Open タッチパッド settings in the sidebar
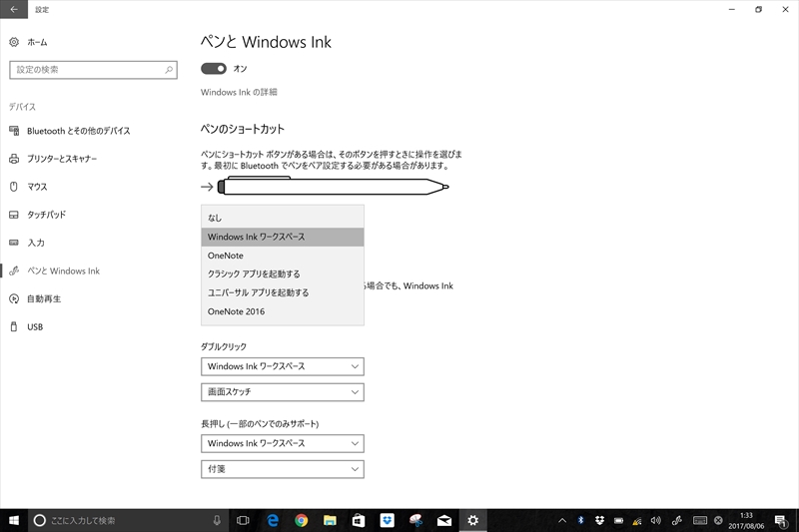799x532 pixels. click(x=38, y=215)
